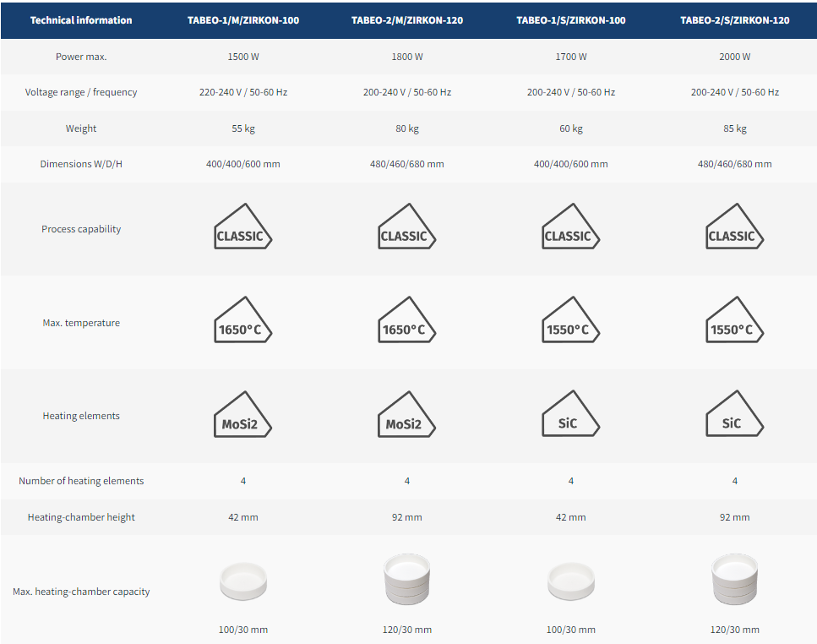Click the stacked trays image for TABEO-2/M/ZIRKON-120
The height and width of the screenshot is (644, 817).
click(x=407, y=579)
